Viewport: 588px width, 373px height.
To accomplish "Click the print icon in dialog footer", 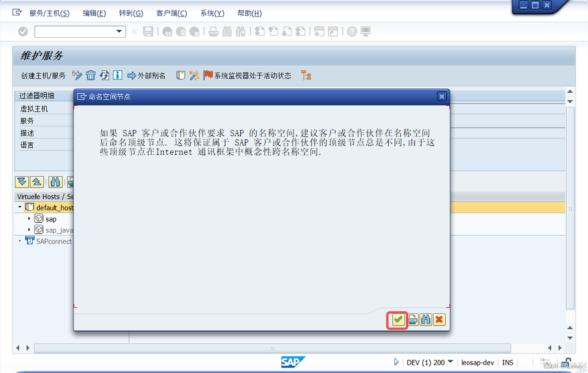I will click(413, 320).
